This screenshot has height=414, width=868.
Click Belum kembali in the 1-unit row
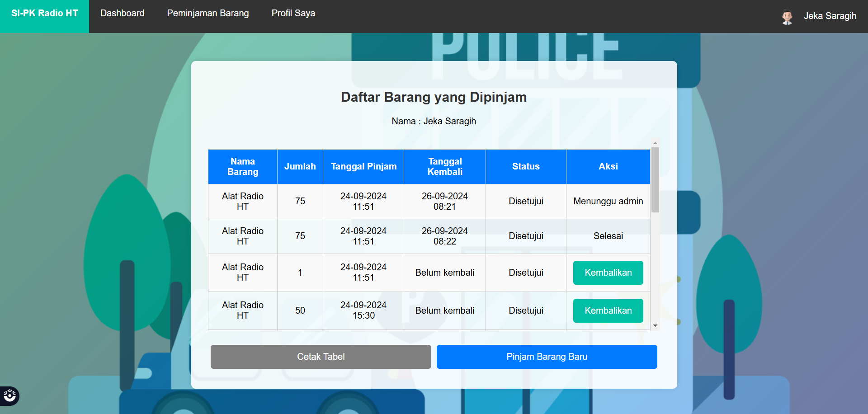(x=445, y=273)
